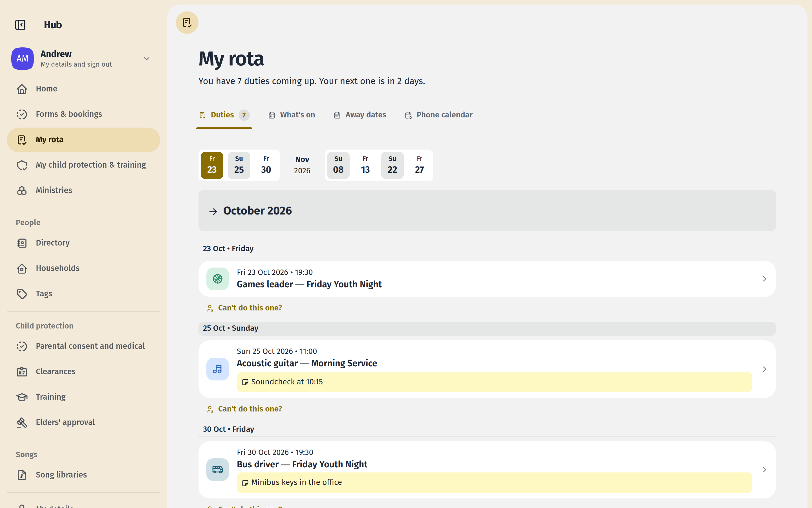Open the Acoustic guitar duty chevron

click(x=764, y=369)
